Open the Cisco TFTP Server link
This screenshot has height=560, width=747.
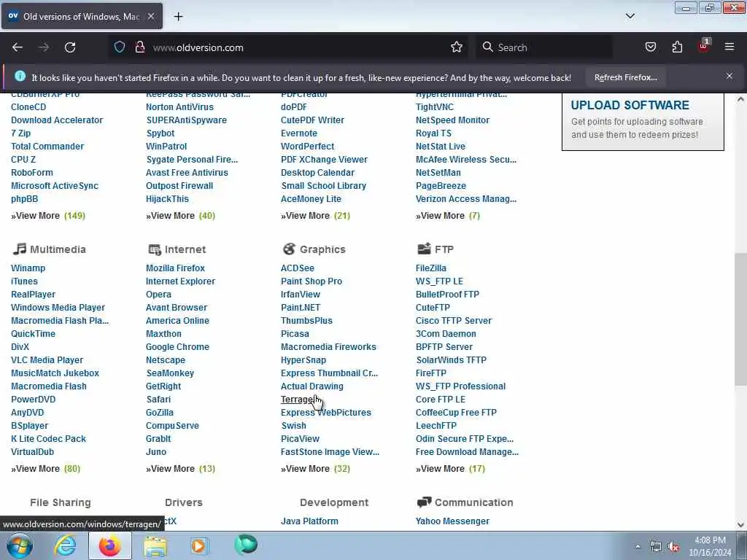454,321
